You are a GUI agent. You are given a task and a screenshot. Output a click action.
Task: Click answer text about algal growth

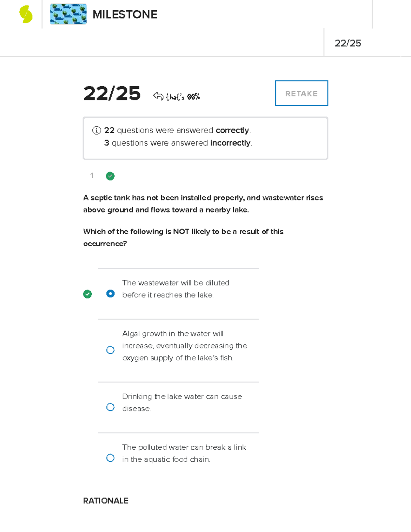184,346
